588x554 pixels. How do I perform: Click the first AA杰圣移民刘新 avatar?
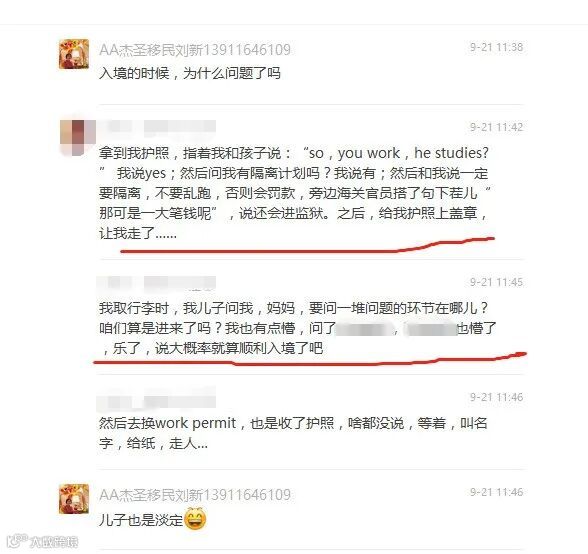coord(74,54)
